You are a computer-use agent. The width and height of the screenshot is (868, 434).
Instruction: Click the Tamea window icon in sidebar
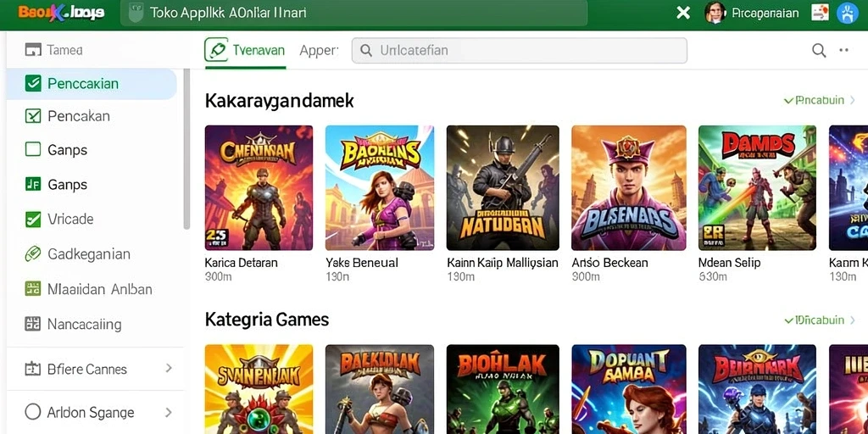(33, 50)
